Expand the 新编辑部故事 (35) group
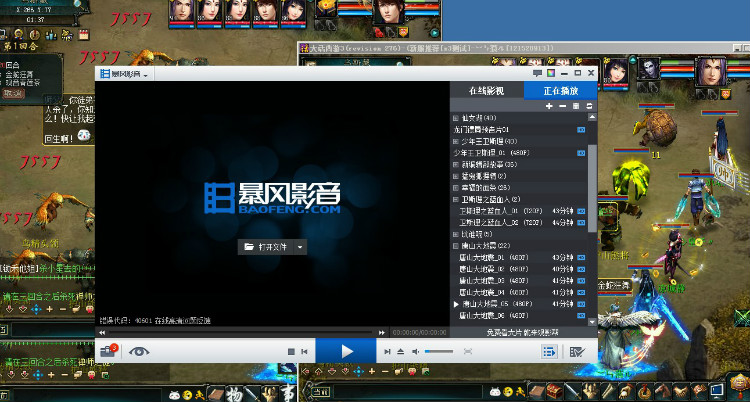This screenshot has width=750, height=402. click(x=455, y=164)
